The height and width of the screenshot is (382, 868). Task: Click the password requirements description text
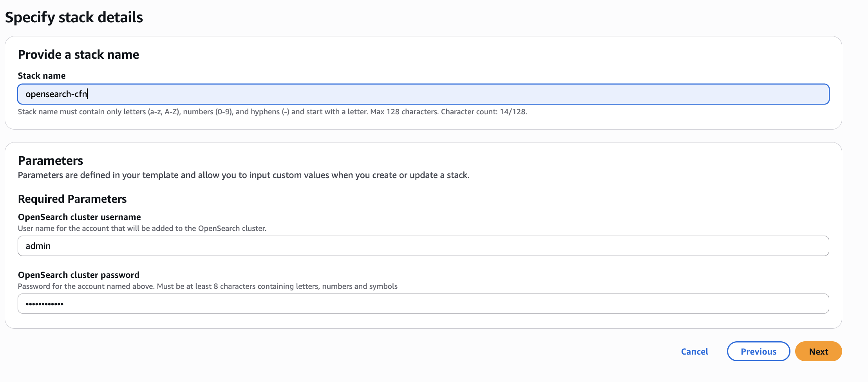(x=208, y=286)
